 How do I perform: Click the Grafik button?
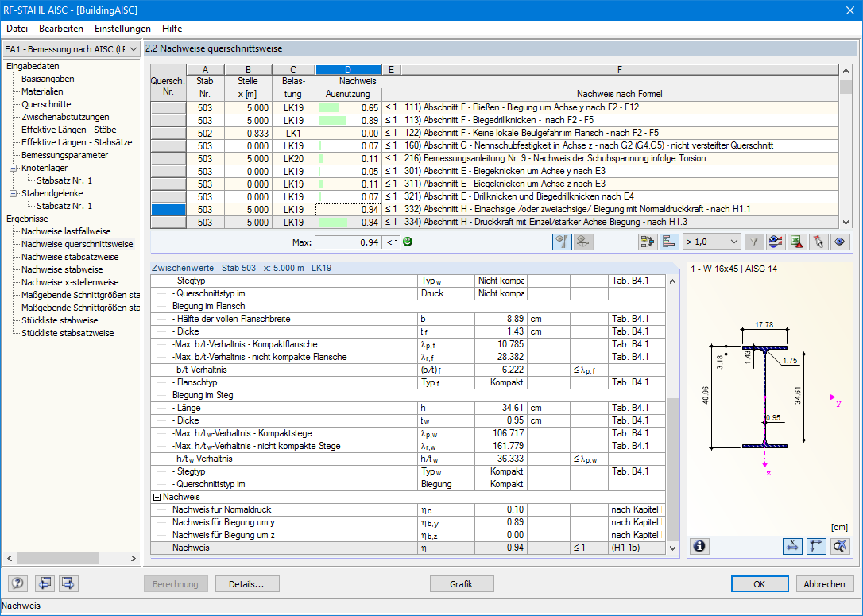pos(461,584)
